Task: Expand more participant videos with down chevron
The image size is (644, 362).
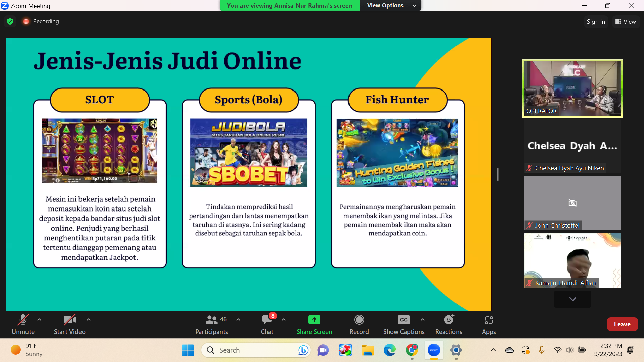Action: click(572, 299)
